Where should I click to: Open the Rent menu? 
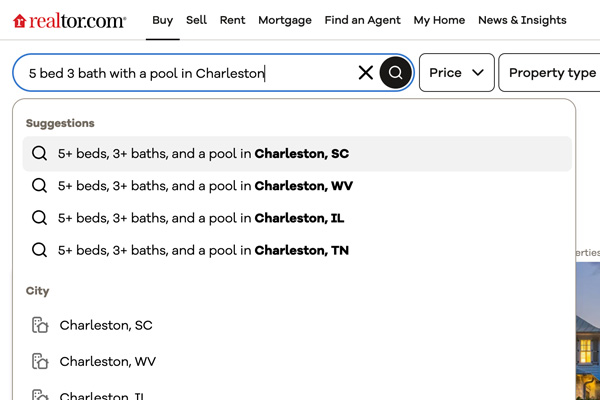(x=232, y=20)
